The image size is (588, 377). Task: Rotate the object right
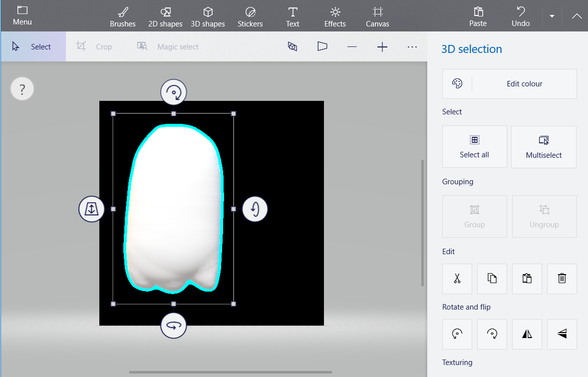(492, 334)
